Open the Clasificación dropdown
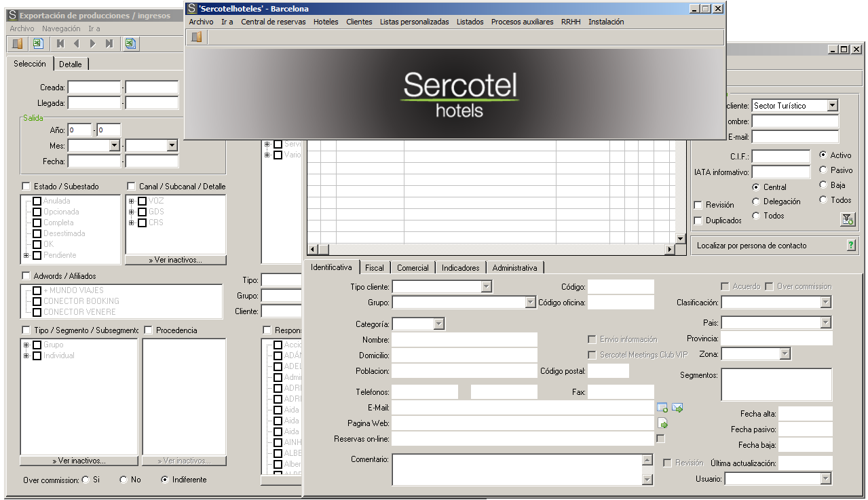Screen dimensions: 868x500 pyautogui.click(x=825, y=303)
